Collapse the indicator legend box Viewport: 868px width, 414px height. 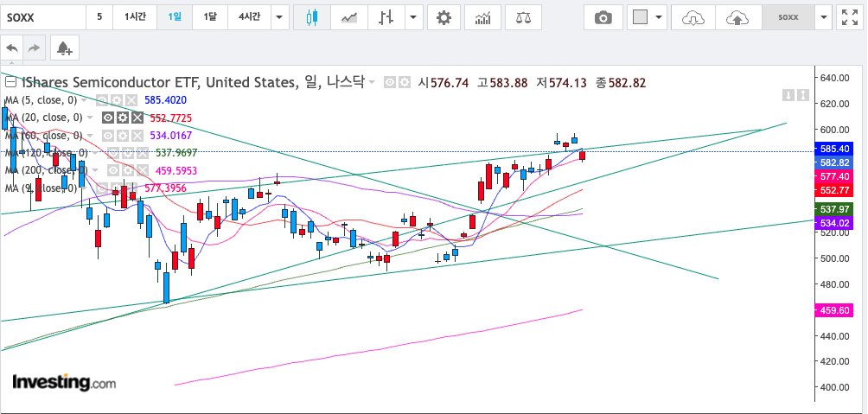(10, 82)
